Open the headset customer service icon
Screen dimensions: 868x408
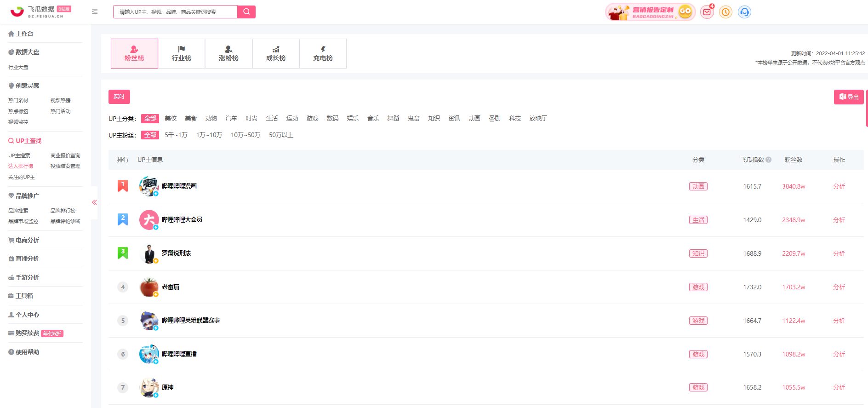tap(744, 12)
